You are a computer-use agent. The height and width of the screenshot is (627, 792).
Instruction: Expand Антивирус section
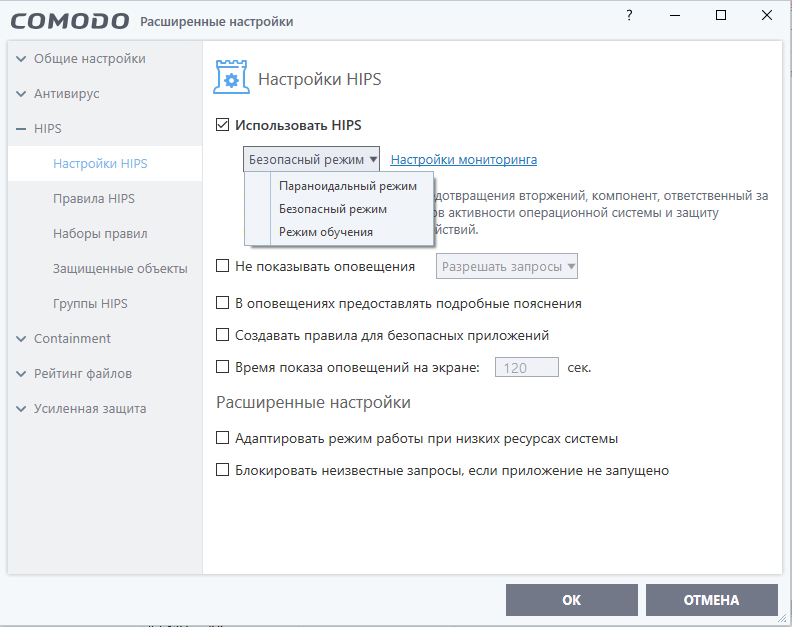21,94
